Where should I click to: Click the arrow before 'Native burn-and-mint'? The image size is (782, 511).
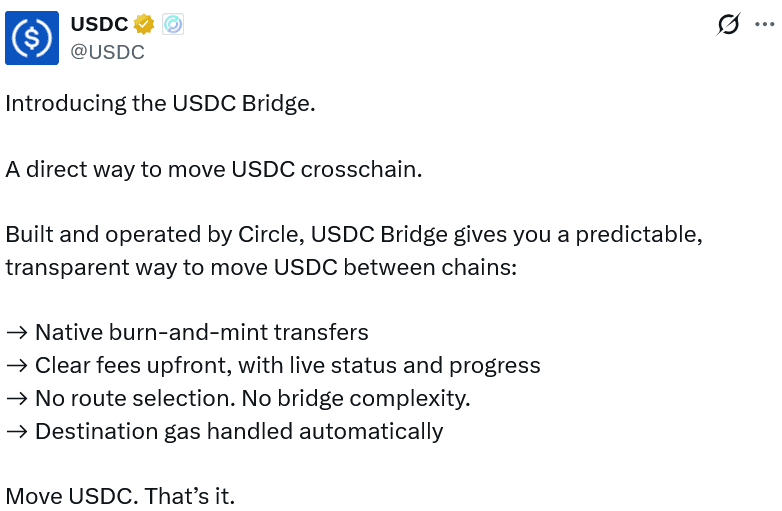coord(16,333)
